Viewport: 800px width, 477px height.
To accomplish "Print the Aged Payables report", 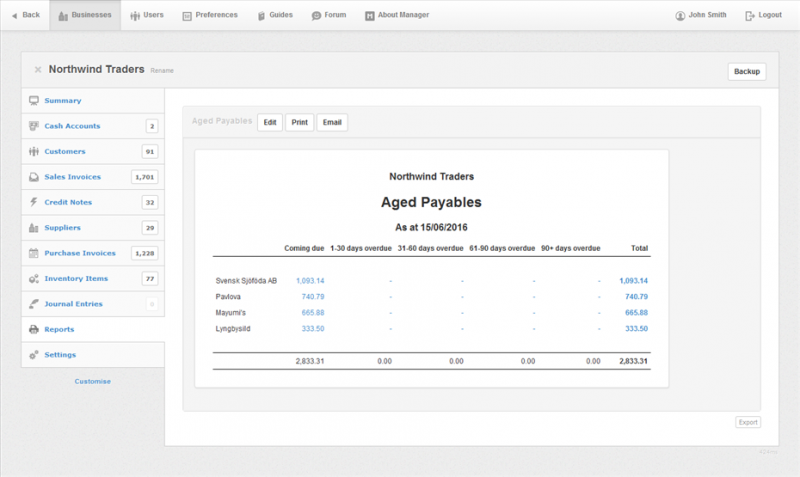I will [x=299, y=122].
